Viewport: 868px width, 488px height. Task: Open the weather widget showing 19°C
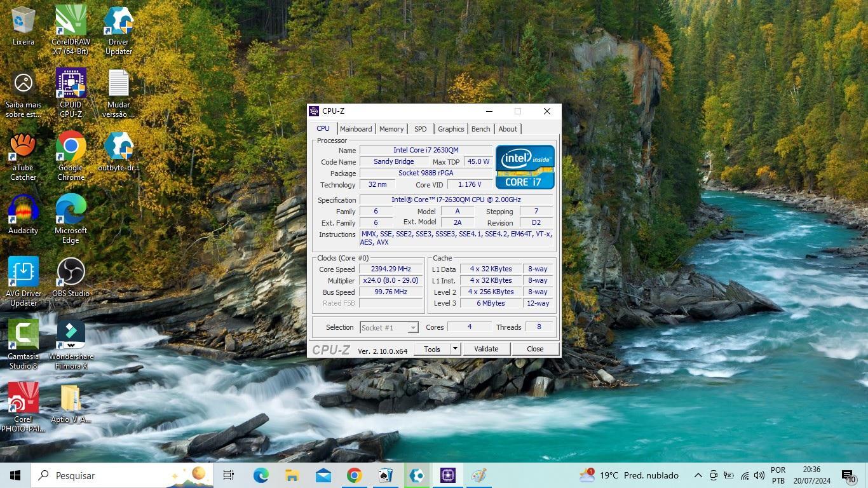point(628,475)
